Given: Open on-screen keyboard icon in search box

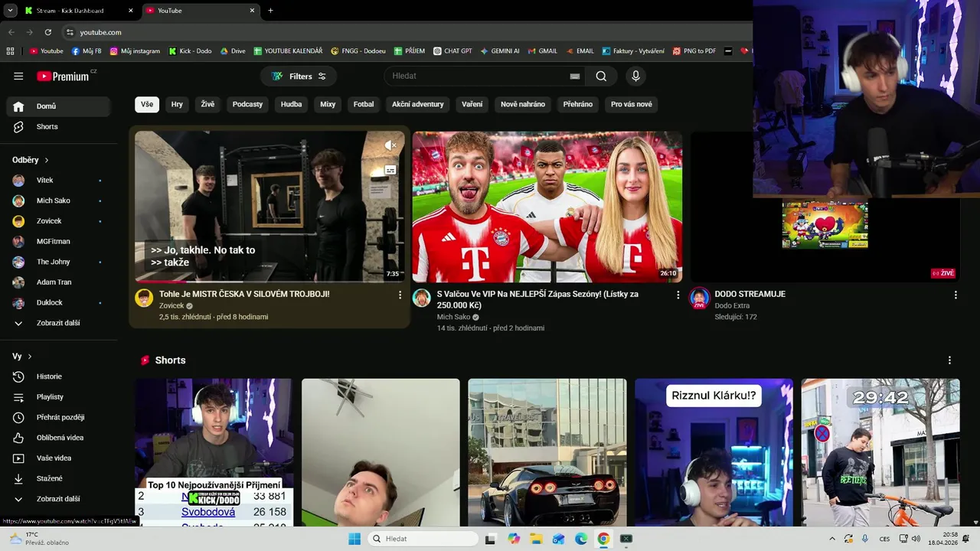Looking at the screenshot, I should [575, 77].
